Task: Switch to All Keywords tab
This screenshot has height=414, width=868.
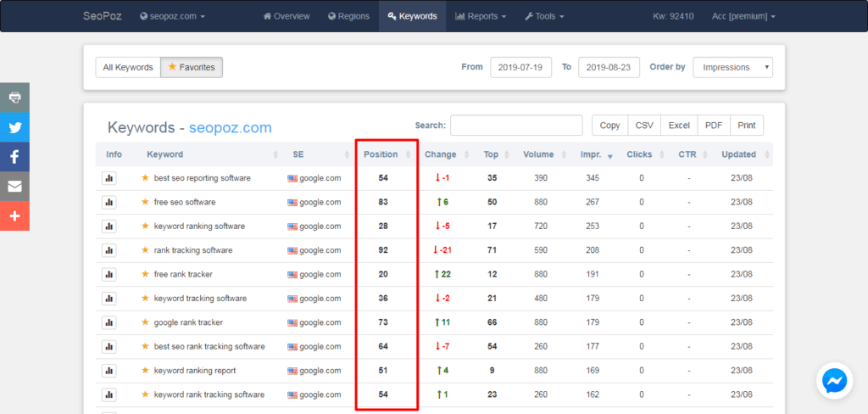Action: 128,67
